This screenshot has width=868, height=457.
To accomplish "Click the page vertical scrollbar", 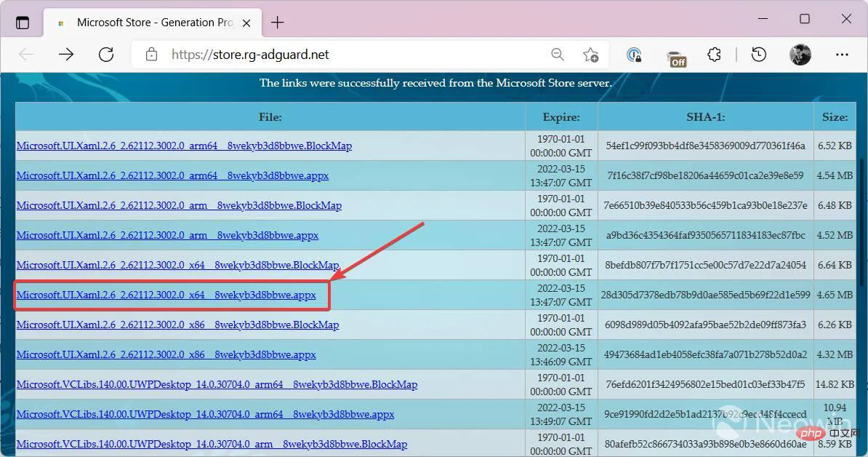I will 863,221.
